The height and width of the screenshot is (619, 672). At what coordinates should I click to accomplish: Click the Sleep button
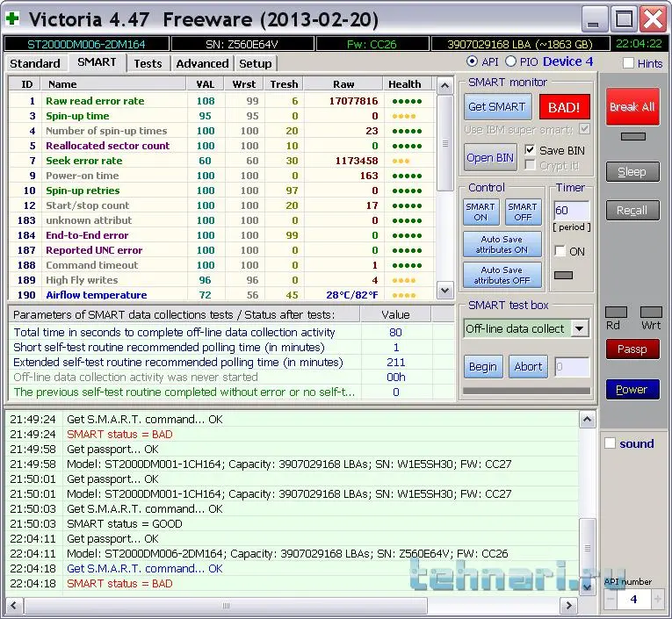tap(632, 172)
